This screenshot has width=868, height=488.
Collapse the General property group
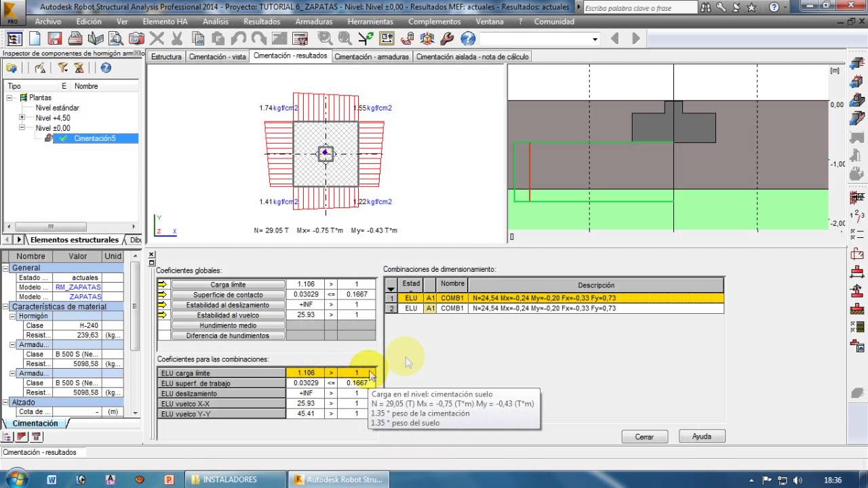[5, 268]
